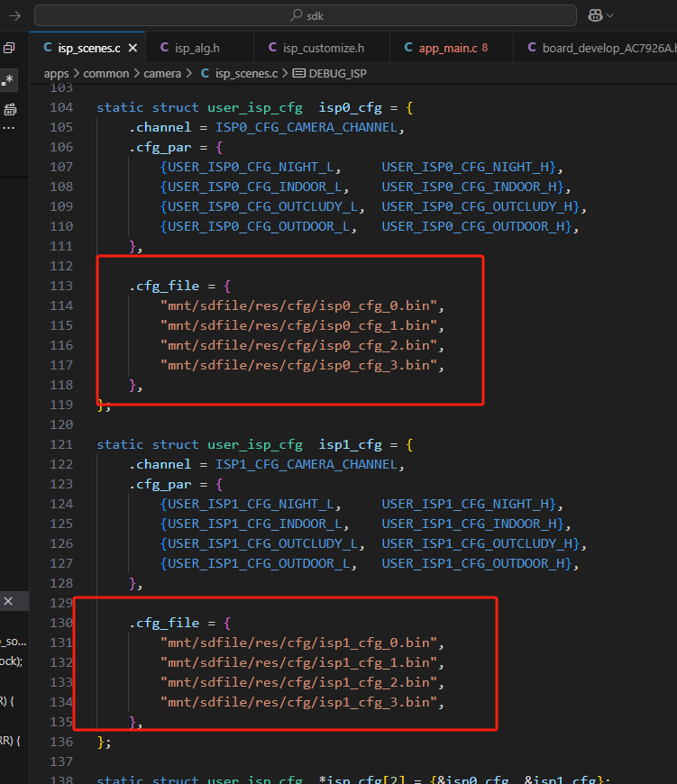Click the isp0_cfg_2.bin path string
677x784 pixels.
298,345
